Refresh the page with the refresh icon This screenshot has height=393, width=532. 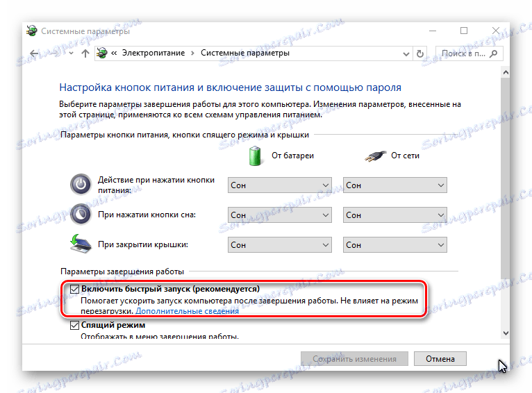pos(420,53)
